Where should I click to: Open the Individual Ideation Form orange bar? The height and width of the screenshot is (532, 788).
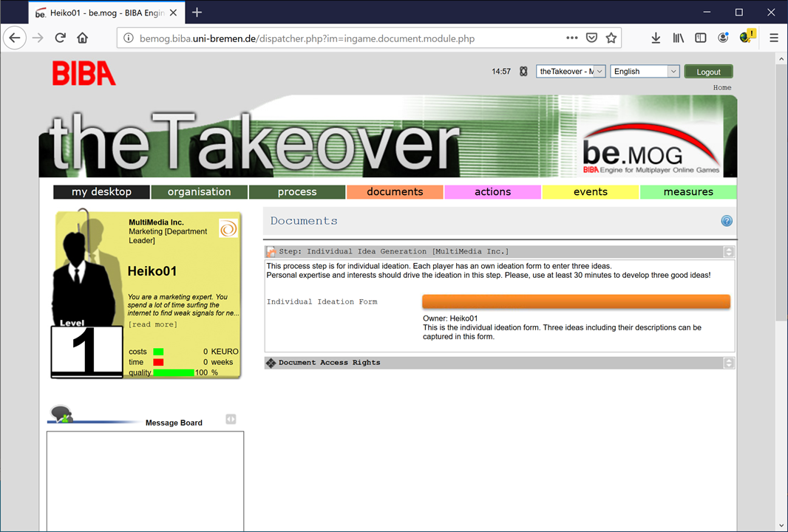pyautogui.click(x=576, y=301)
